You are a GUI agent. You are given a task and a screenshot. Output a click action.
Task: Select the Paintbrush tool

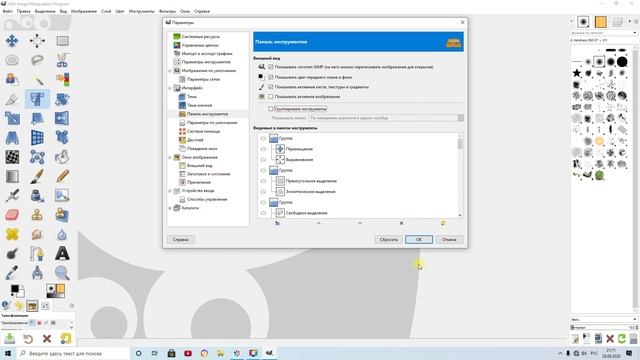point(37,176)
